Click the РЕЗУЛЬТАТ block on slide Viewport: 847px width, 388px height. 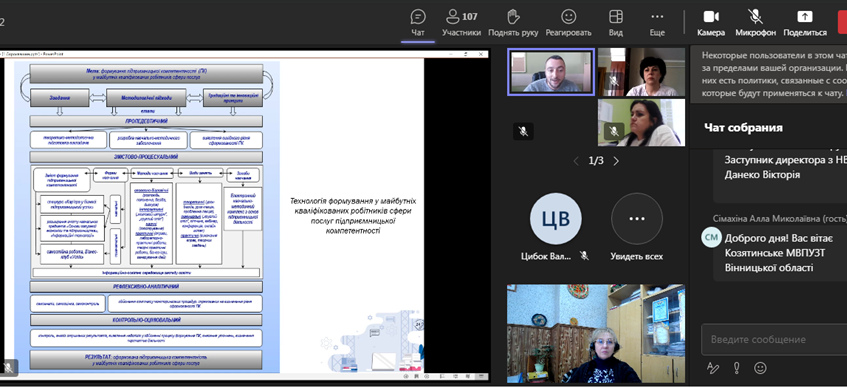point(146,360)
